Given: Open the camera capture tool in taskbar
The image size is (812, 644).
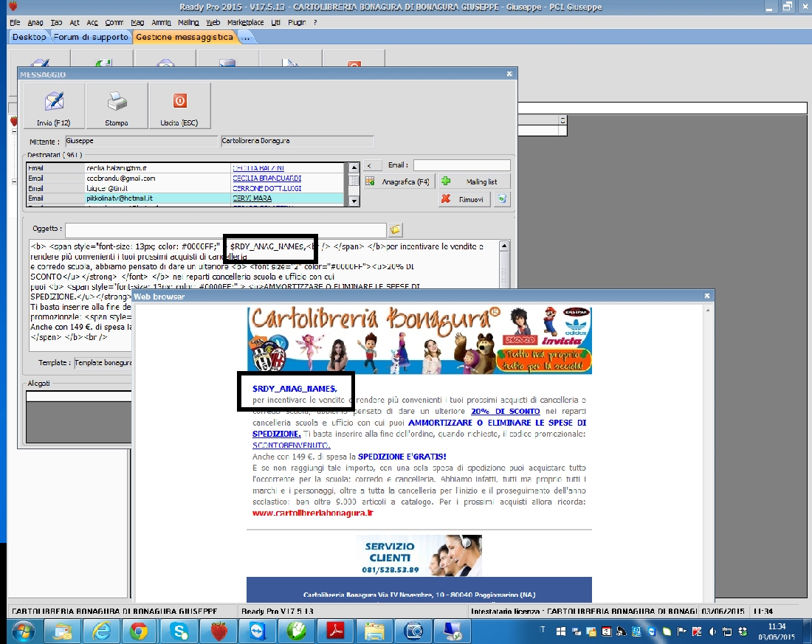Looking at the screenshot, I should coord(414,631).
